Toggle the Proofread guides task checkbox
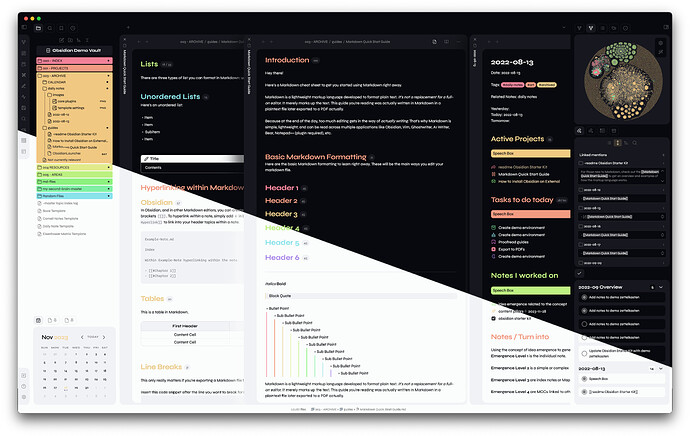Viewport: 690px width, 436px height. click(x=493, y=242)
